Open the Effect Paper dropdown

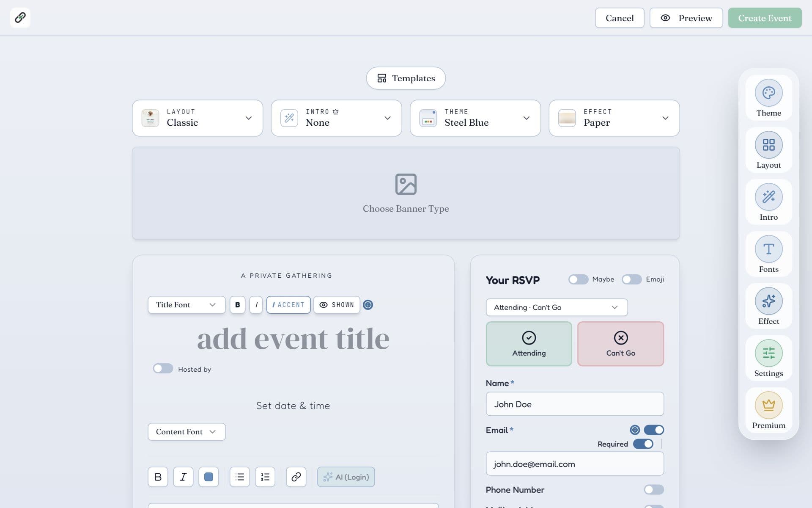pos(614,118)
